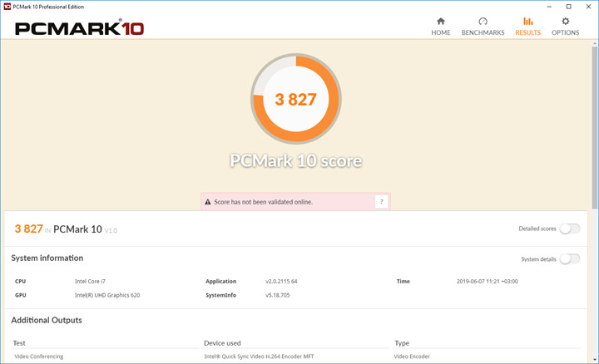Open Options gear icon
599x364 pixels.
566,21
